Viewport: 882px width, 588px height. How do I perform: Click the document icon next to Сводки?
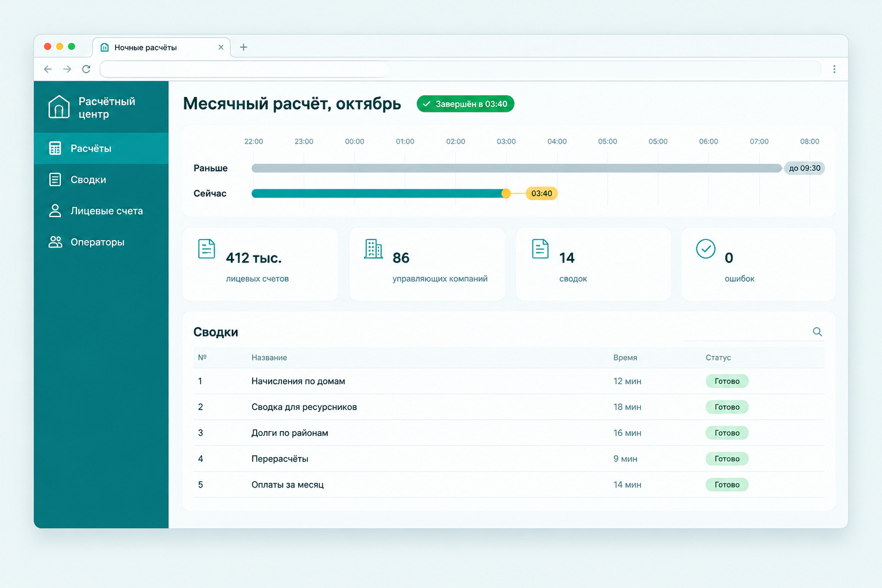tap(55, 180)
